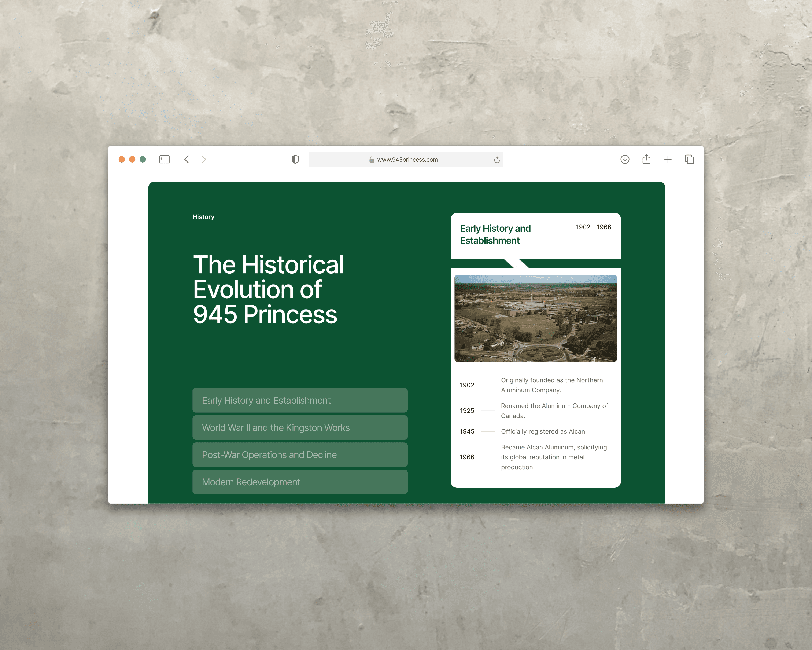Click the padlock icon in address bar
This screenshot has width=812, height=650.
(x=371, y=160)
